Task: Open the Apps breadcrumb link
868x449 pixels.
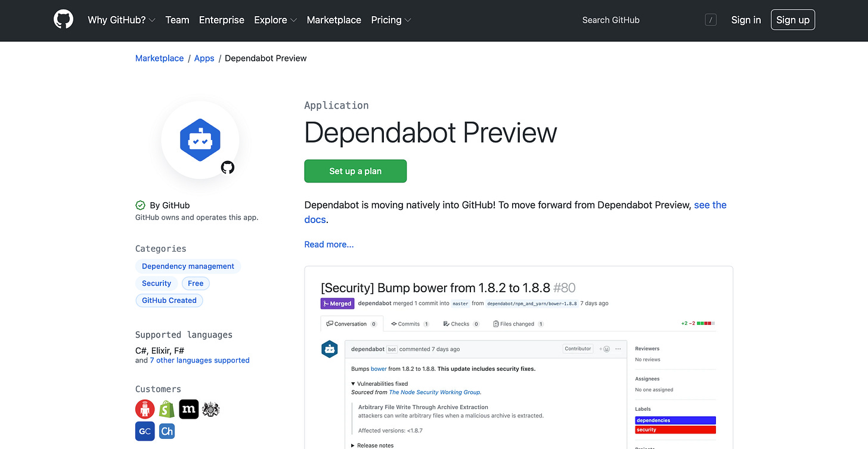Action: click(204, 58)
